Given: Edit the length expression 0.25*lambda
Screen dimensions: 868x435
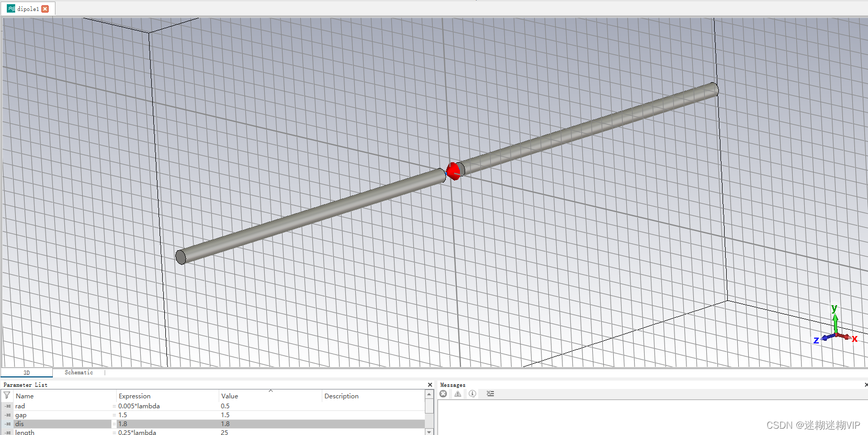Looking at the screenshot, I should [137, 432].
